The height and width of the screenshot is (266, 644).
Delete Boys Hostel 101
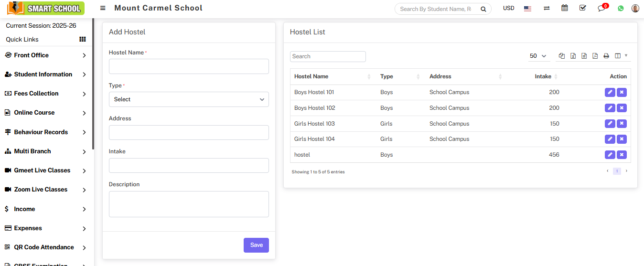622,92
